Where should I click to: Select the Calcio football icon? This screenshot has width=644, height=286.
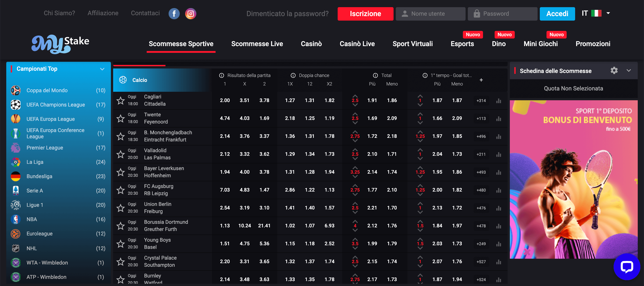(123, 80)
